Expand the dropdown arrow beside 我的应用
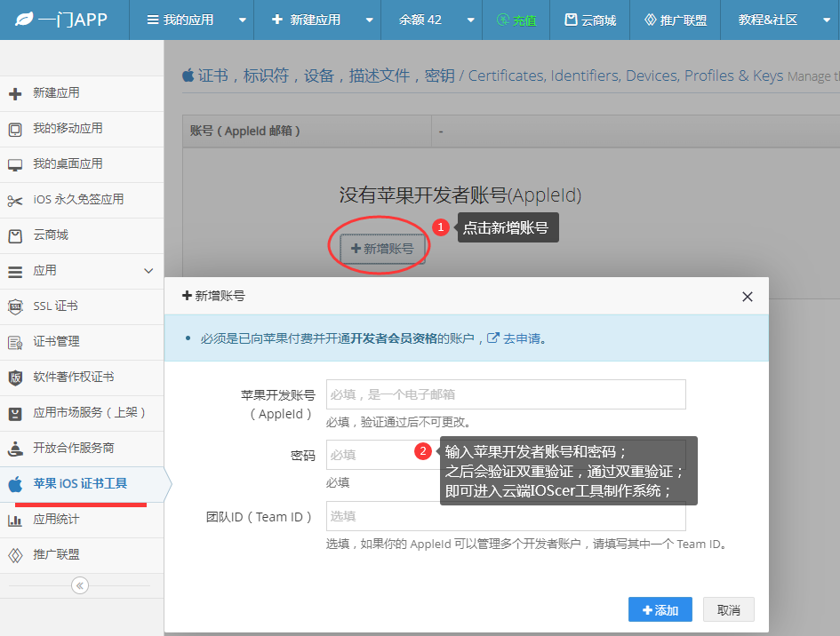This screenshot has height=636, width=840. tap(242, 20)
